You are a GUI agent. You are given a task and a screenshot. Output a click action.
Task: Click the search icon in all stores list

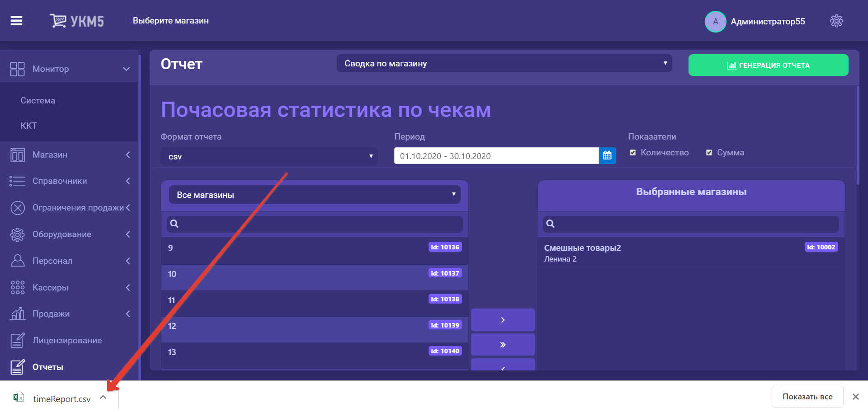174,224
